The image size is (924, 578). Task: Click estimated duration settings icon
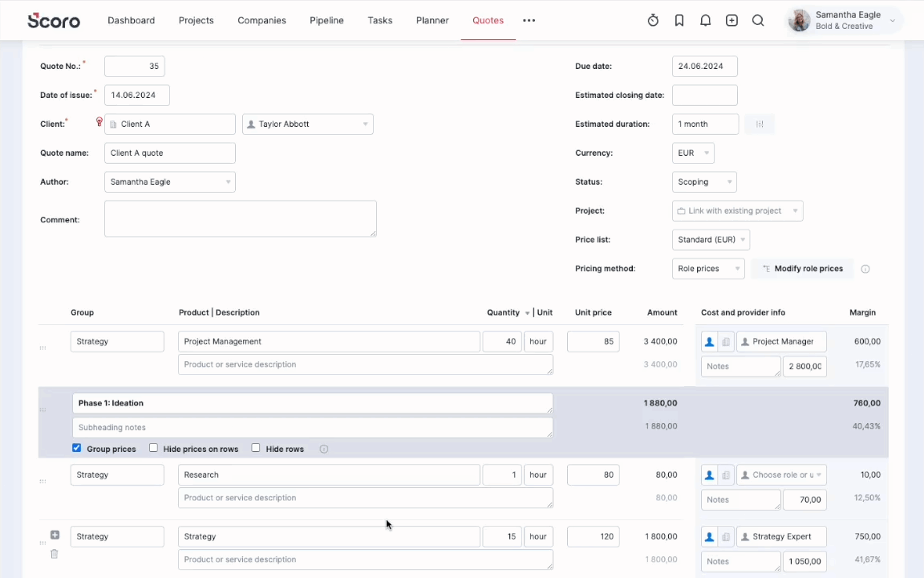[x=760, y=124]
